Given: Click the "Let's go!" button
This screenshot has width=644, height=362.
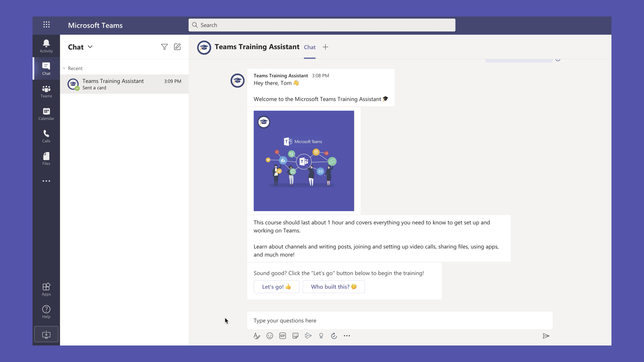Looking at the screenshot, I should click(x=276, y=287).
